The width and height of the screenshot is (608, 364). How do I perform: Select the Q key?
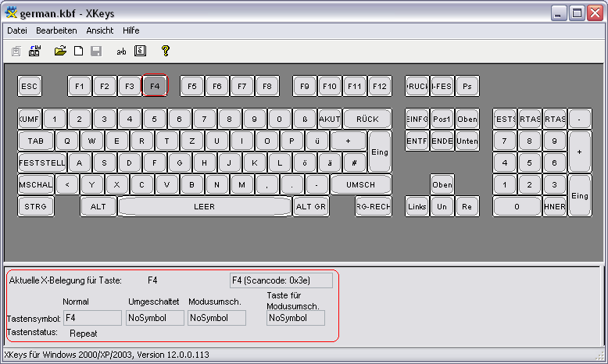click(67, 141)
